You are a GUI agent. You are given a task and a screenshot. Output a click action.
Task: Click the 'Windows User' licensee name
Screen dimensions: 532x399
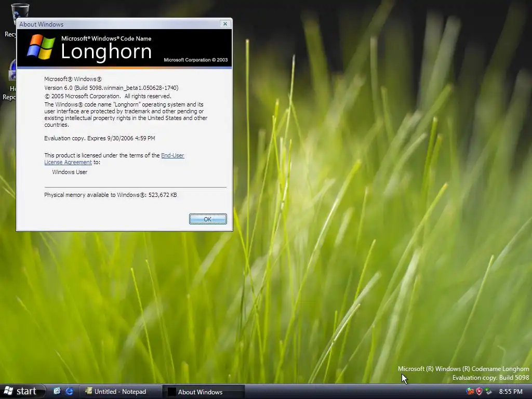(x=70, y=172)
